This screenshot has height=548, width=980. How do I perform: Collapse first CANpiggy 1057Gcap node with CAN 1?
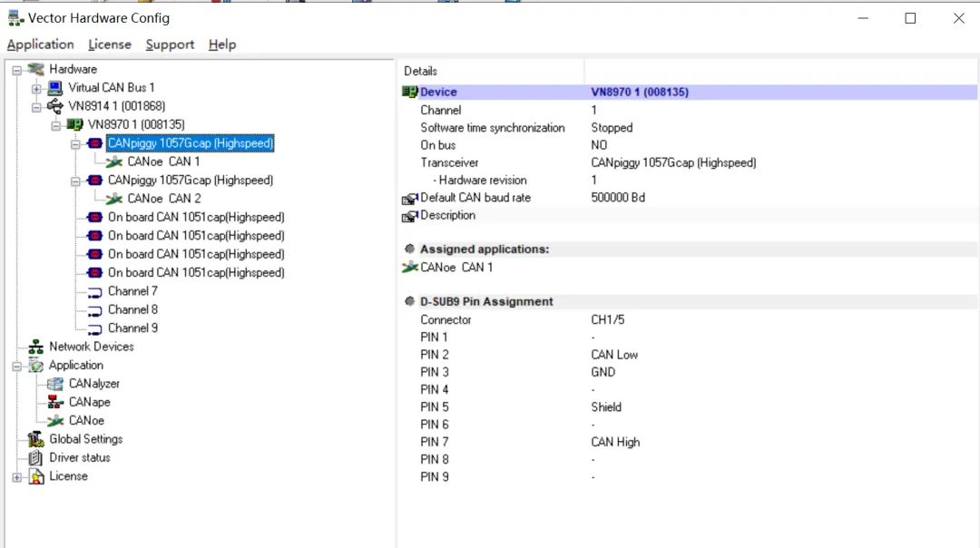point(75,144)
